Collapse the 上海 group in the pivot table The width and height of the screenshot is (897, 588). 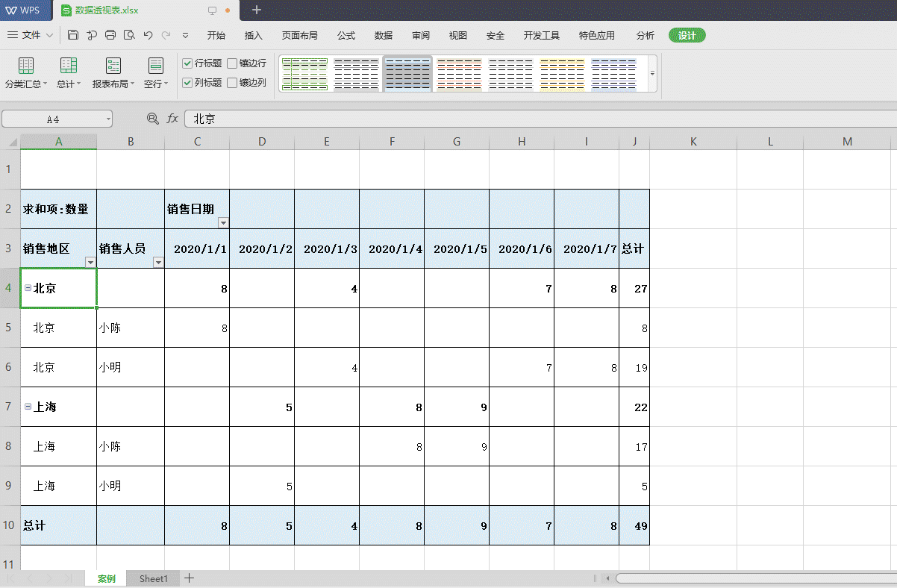click(x=27, y=407)
